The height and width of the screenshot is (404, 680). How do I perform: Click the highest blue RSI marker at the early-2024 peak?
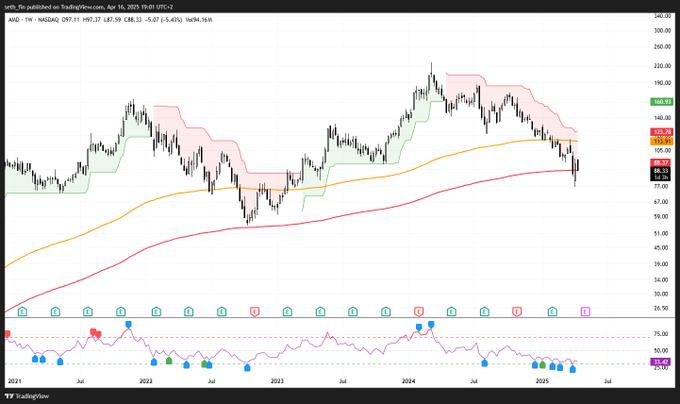[x=431, y=324]
